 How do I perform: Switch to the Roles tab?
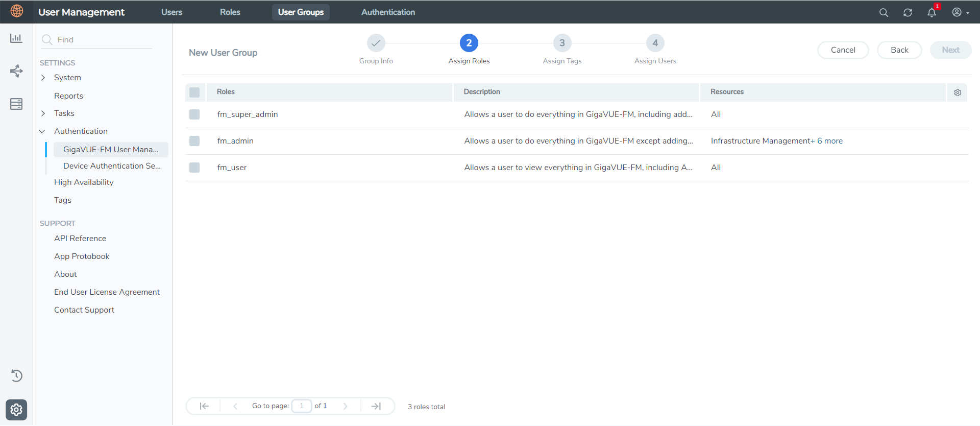[230, 12]
